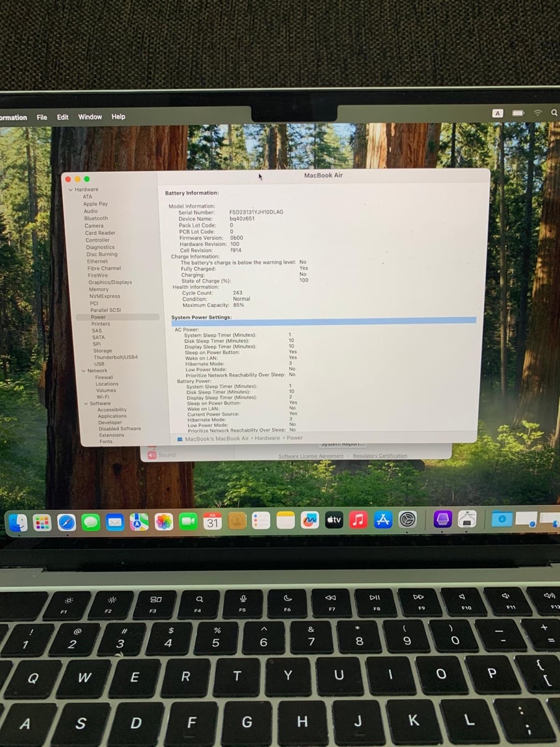Select Fibre Channel in the sidebar
The image size is (560, 747).
[104, 268]
